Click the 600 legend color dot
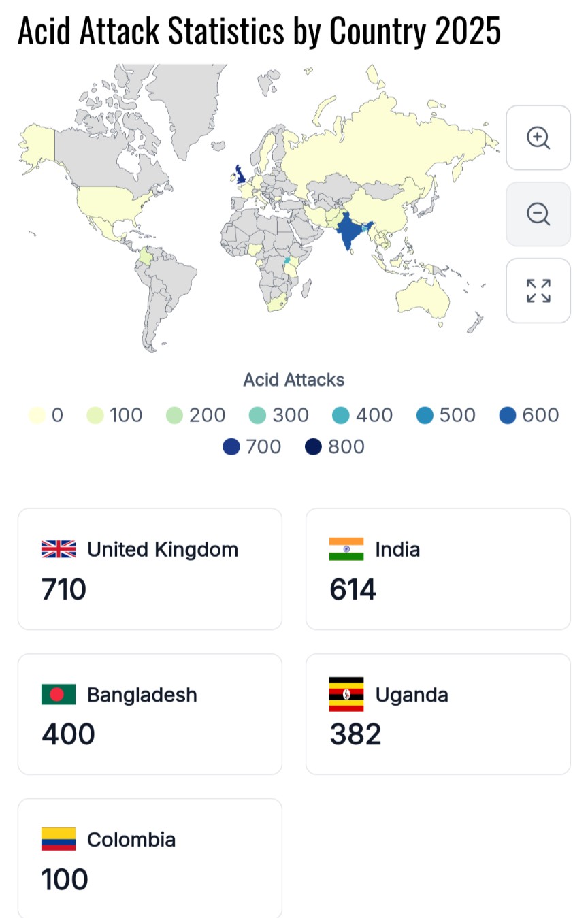 point(508,415)
